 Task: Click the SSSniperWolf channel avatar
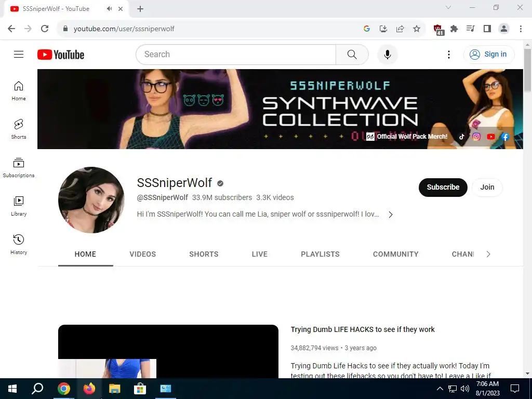click(91, 200)
